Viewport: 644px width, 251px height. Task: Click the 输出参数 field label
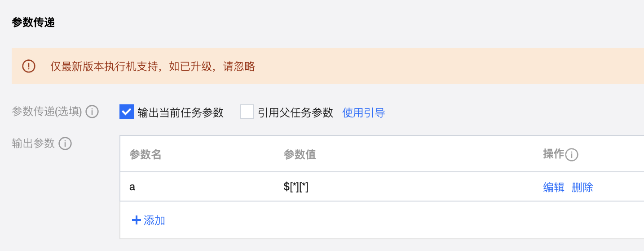33,143
